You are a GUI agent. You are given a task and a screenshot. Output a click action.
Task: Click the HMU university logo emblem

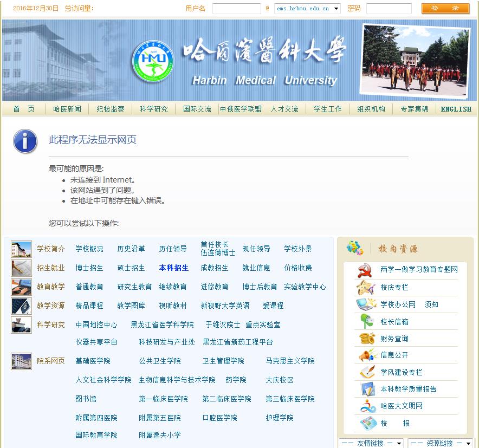[153, 61]
